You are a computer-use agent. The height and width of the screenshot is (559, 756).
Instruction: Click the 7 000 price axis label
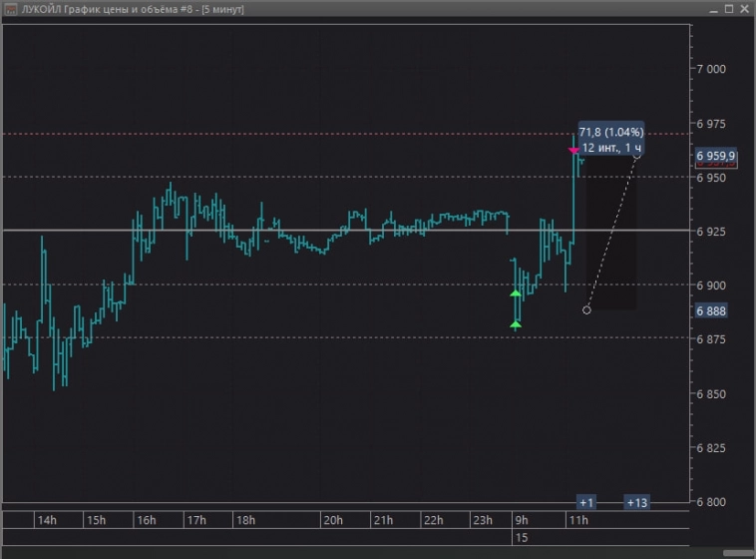pyautogui.click(x=714, y=69)
